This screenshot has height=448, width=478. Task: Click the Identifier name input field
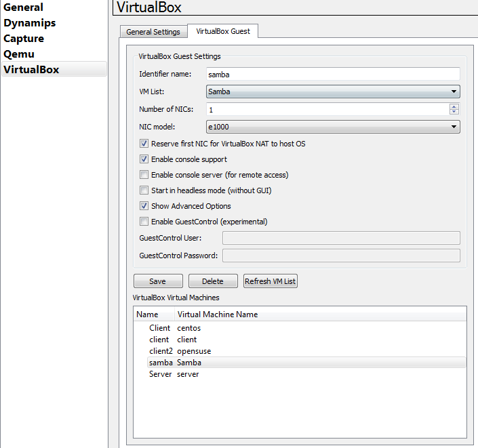click(333, 75)
